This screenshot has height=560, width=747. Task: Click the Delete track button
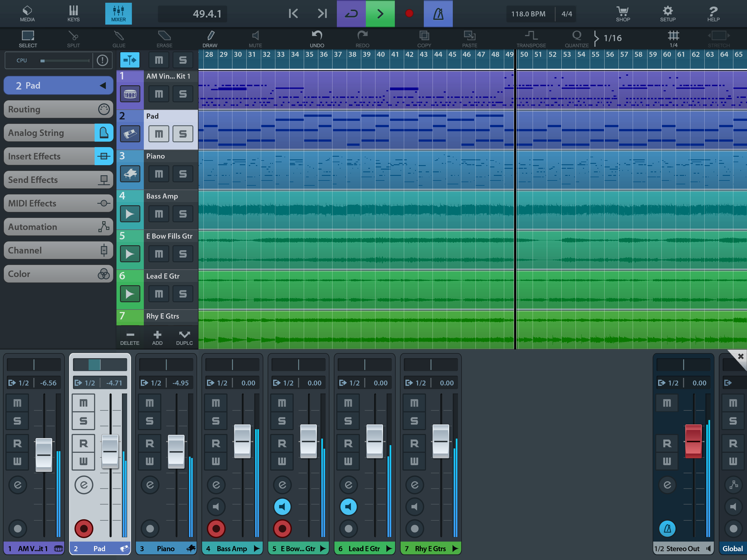pyautogui.click(x=130, y=337)
